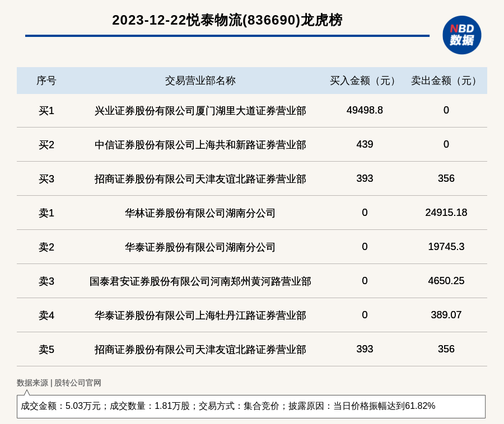
Task: Click the buy amount 49498.8
Action: (365, 110)
